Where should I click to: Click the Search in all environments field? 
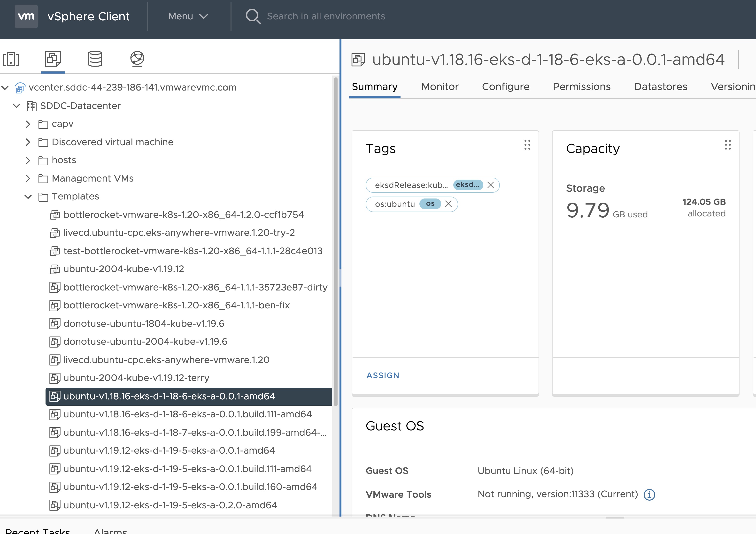(x=326, y=16)
